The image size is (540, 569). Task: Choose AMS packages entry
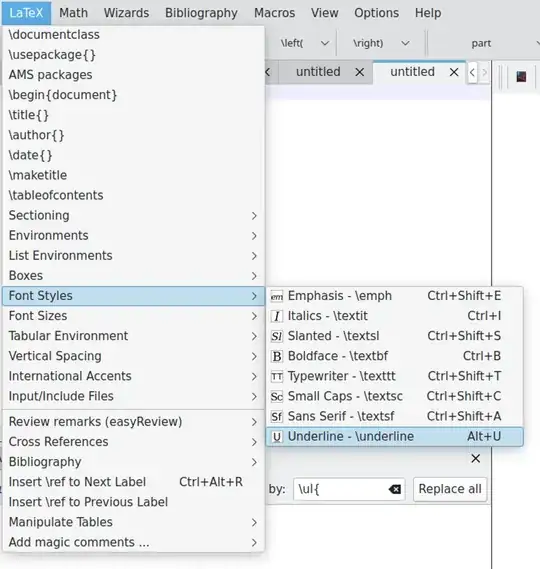point(134,75)
